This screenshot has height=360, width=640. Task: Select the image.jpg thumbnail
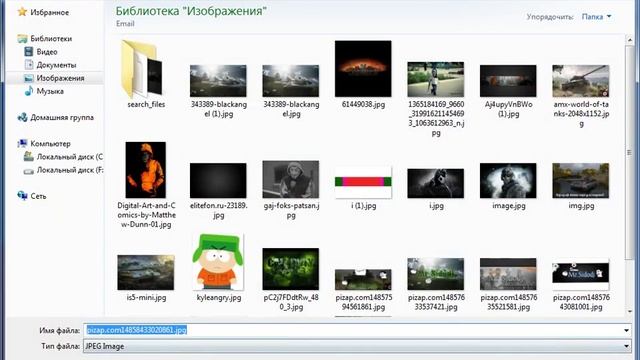[x=508, y=180]
